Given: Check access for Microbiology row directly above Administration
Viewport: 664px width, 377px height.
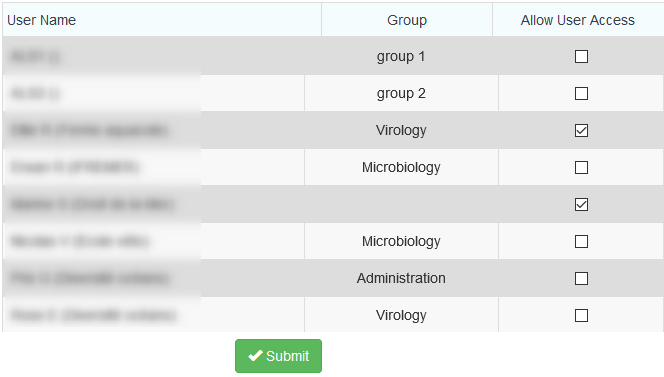Looking at the screenshot, I should click(x=581, y=241).
